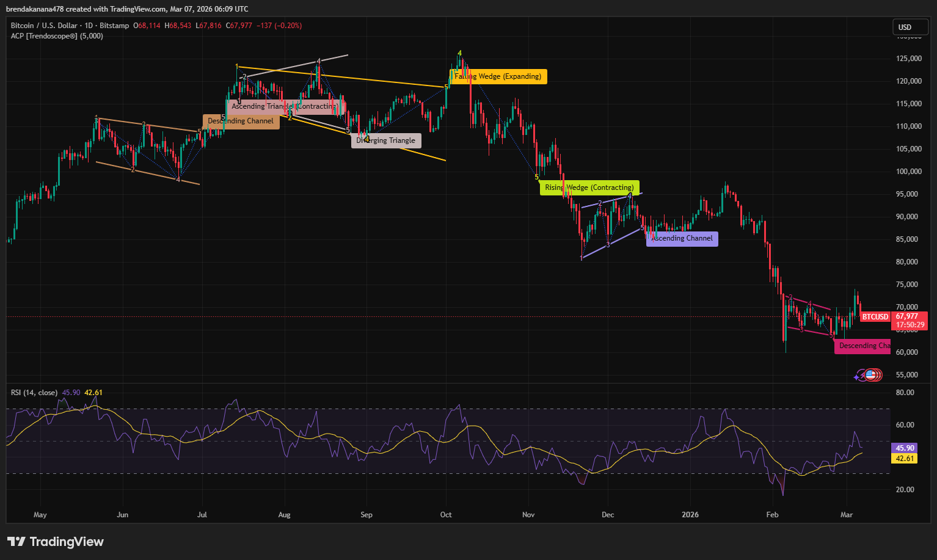This screenshot has width=937, height=560.
Task: Click the brown Descending Channel label
Action: [241, 121]
